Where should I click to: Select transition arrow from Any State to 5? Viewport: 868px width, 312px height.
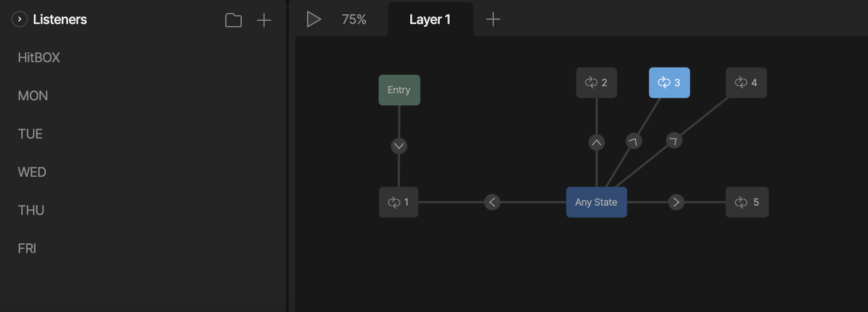[x=676, y=202]
